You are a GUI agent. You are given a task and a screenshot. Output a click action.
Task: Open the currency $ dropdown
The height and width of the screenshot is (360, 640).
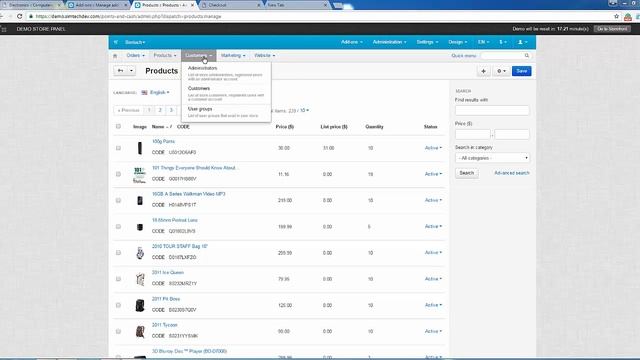click(502, 42)
